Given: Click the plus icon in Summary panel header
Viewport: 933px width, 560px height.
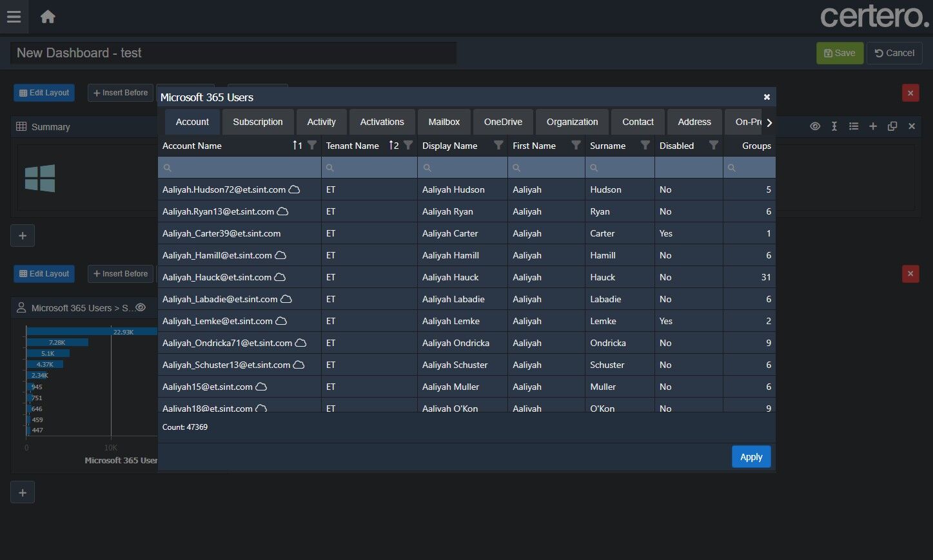Looking at the screenshot, I should coord(873,126).
